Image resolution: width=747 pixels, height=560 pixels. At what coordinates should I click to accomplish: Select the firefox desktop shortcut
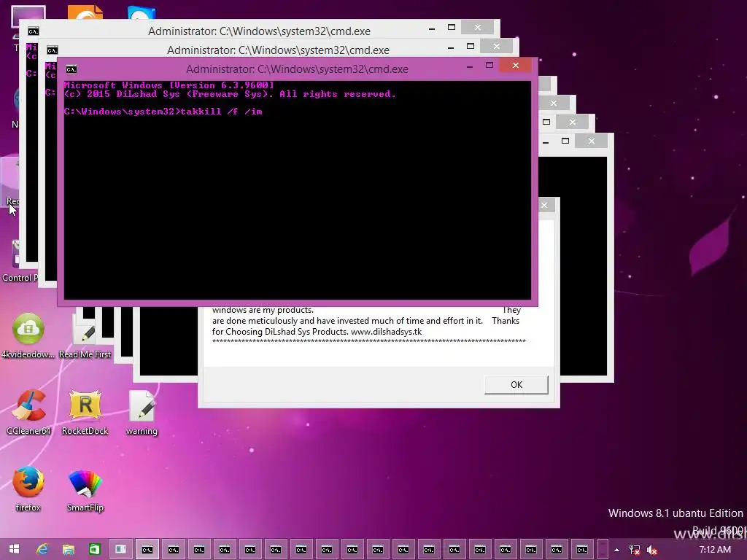(x=28, y=488)
